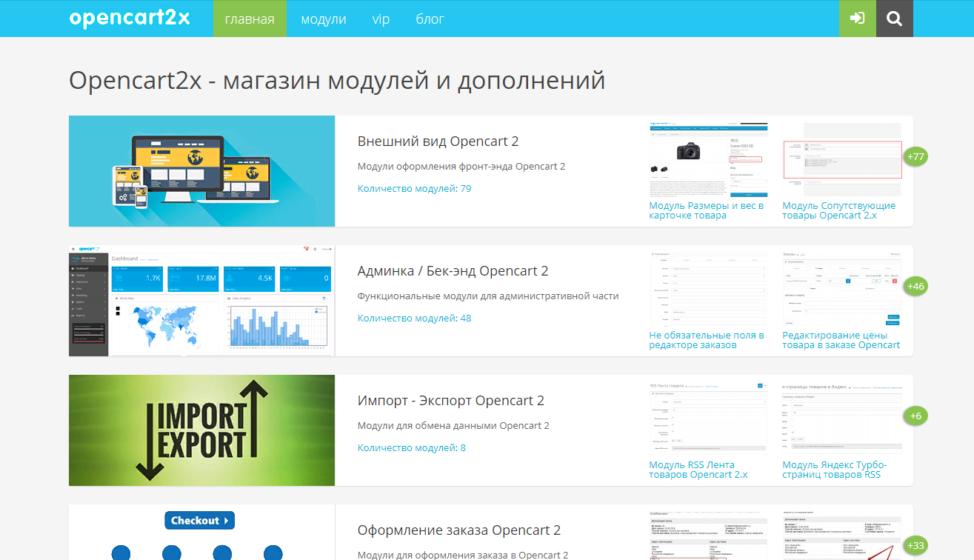Open the dashboard banner image for Админка
This screenshot has width=974, height=560.
(x=202, y=301)
